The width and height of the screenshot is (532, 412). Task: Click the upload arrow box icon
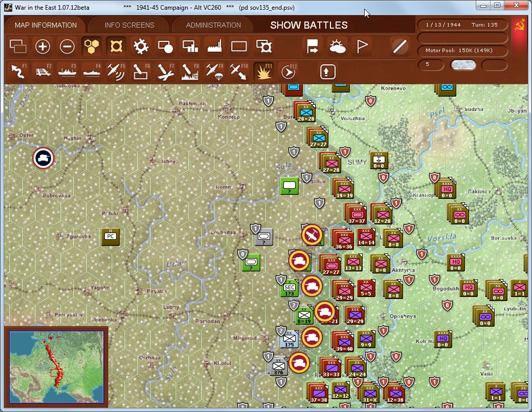(327, 72)
